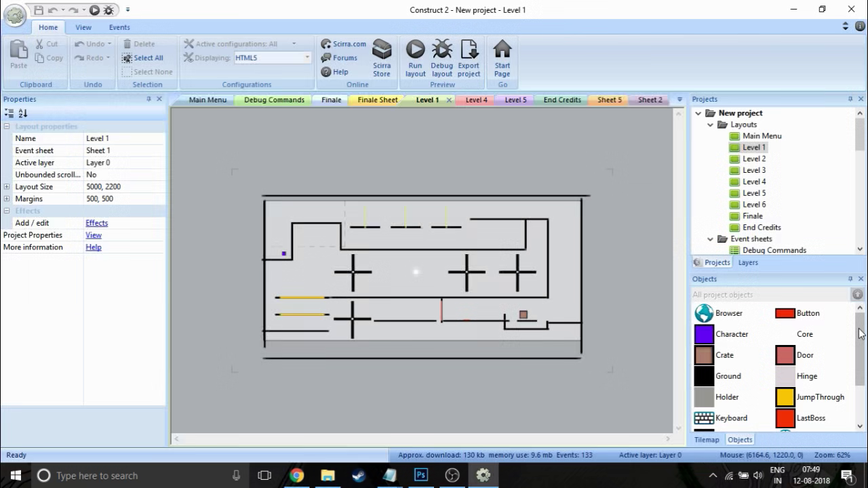Select the Door object
Image resolution: width=868 pixels, height=488 pixels.
(785, 355)
